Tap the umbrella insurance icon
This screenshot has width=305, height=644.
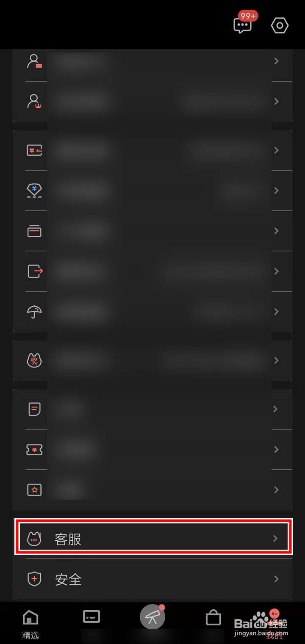pos(34,311)
